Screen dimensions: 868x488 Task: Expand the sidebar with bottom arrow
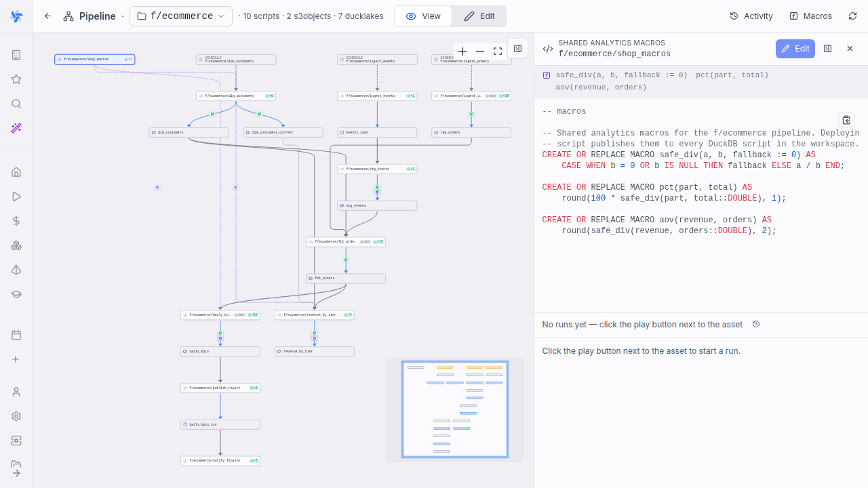[x=16, y=473]
